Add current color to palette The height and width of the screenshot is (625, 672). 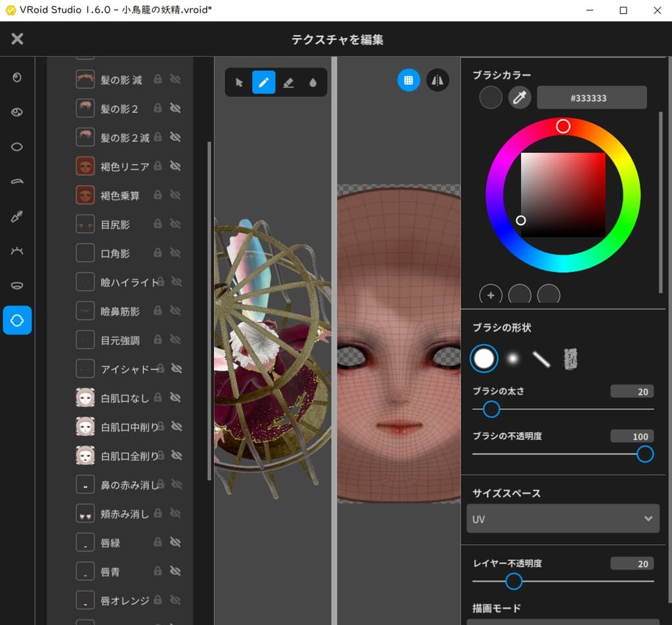(490, 295)
